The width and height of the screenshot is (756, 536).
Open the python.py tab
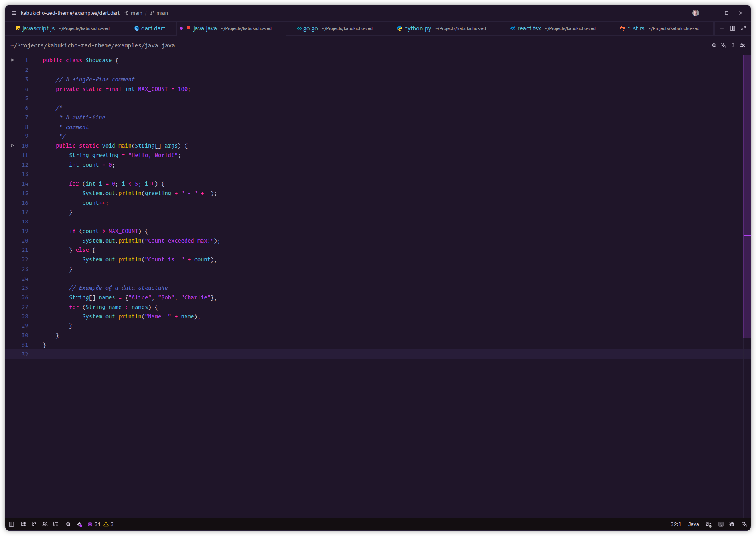click(443, 28)
